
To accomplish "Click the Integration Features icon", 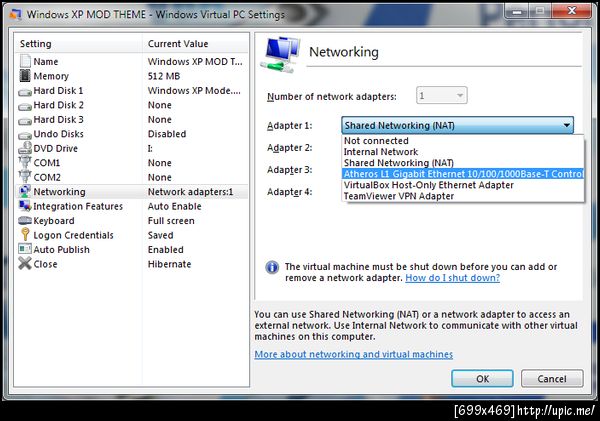I will [x=25, y=206].
